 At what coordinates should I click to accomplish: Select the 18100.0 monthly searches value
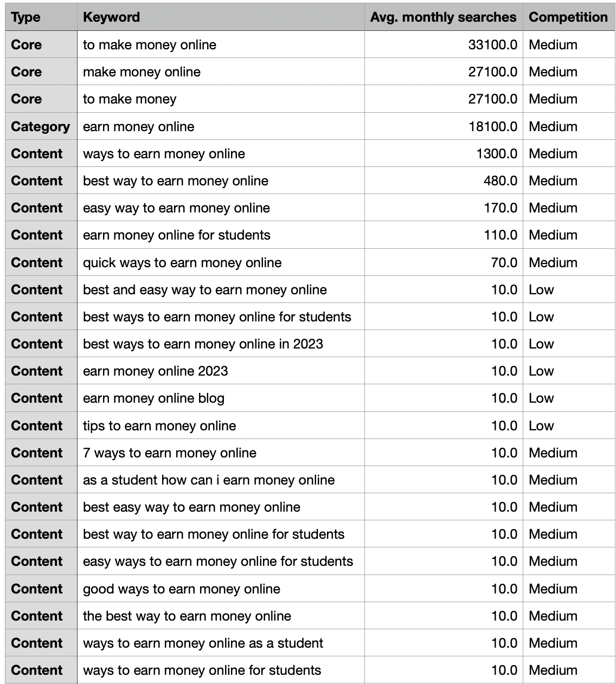(x=492, y=127)
